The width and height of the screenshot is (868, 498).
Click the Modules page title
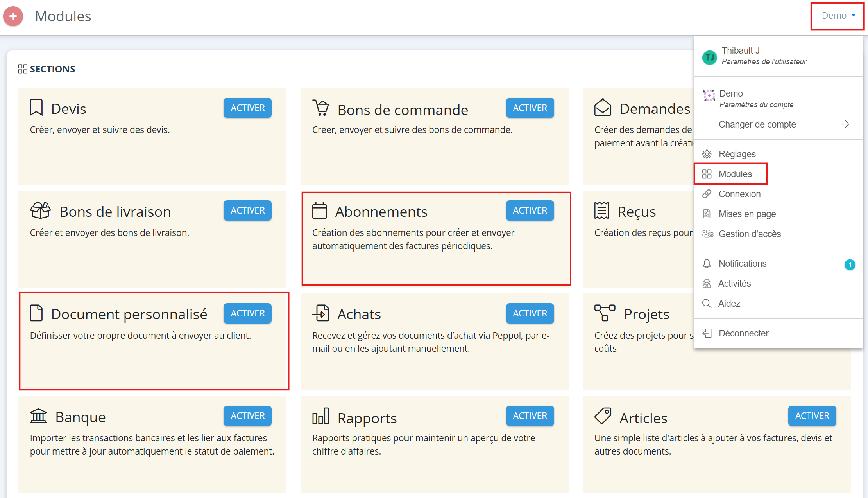tap(63, 16)
